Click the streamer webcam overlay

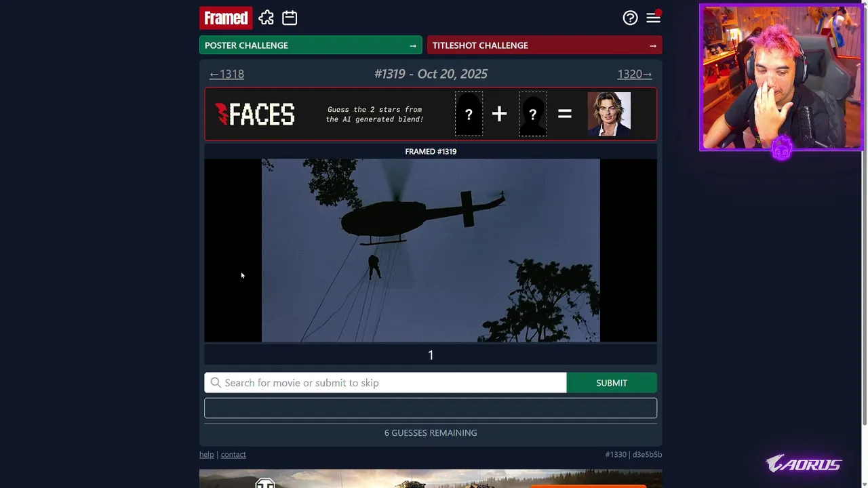click(x=781, y=77)
